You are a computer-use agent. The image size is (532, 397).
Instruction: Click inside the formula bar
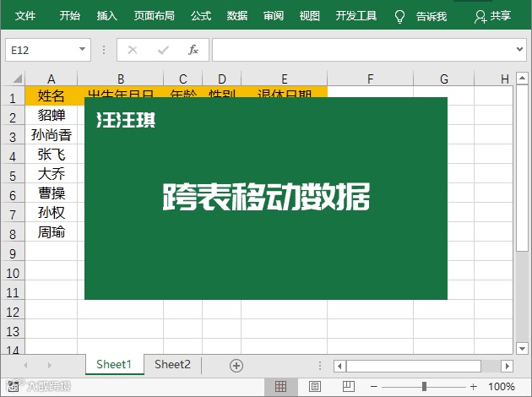click(x=363, y=50)
